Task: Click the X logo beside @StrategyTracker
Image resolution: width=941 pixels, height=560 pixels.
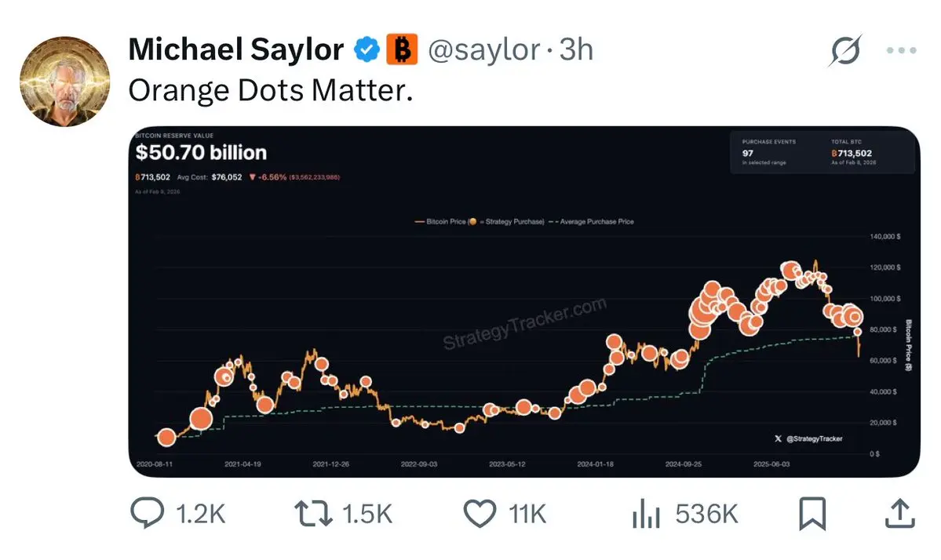Action: (x=777, y=440)
